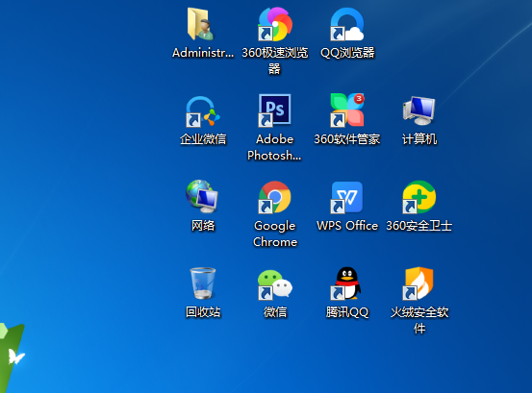
Task: Select the 回收站 recycle bin
Action: [x=203, y=283]
